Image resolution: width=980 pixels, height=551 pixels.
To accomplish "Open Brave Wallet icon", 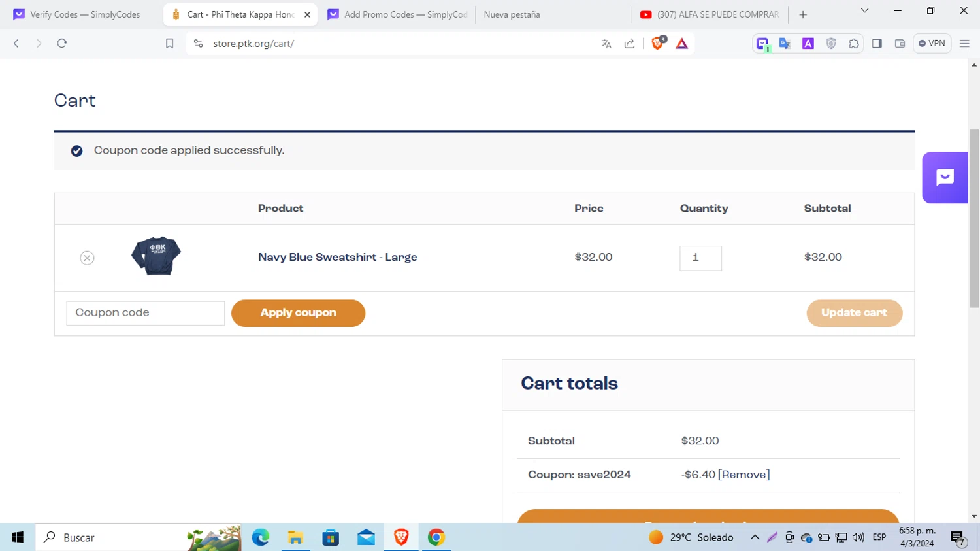I will click(900, 44).
